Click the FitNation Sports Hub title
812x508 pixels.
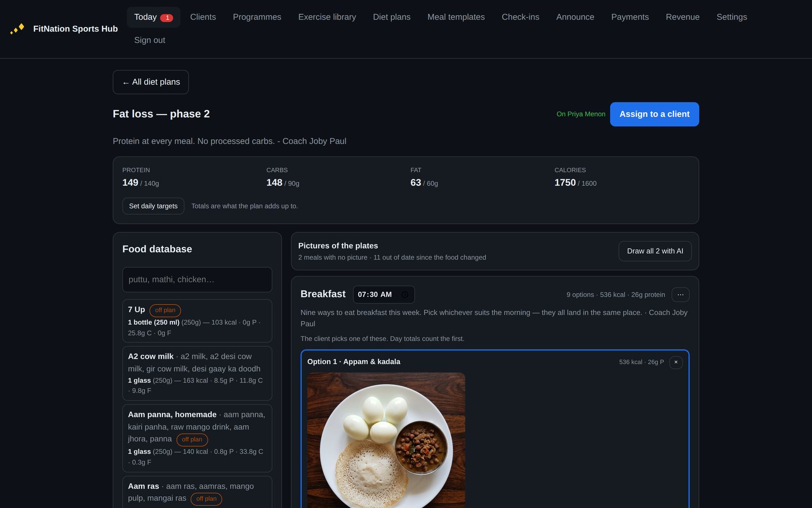[x=75, y=29]
